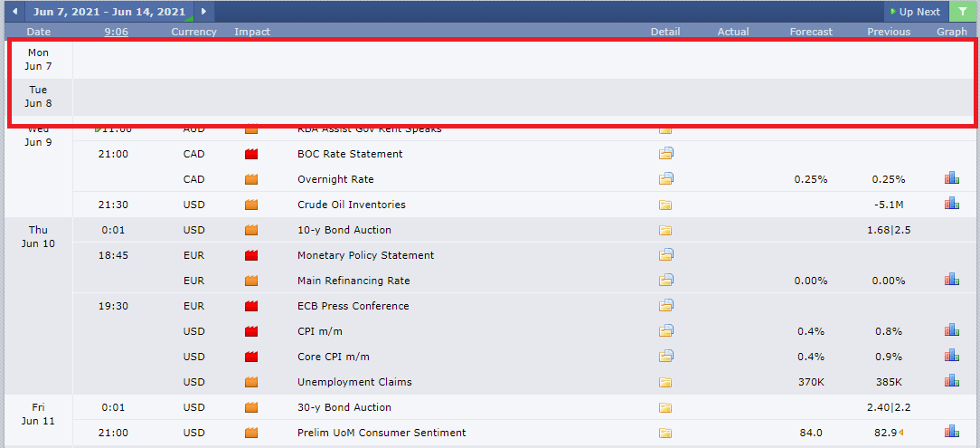Click the Up Next button

tap(915, 11)
